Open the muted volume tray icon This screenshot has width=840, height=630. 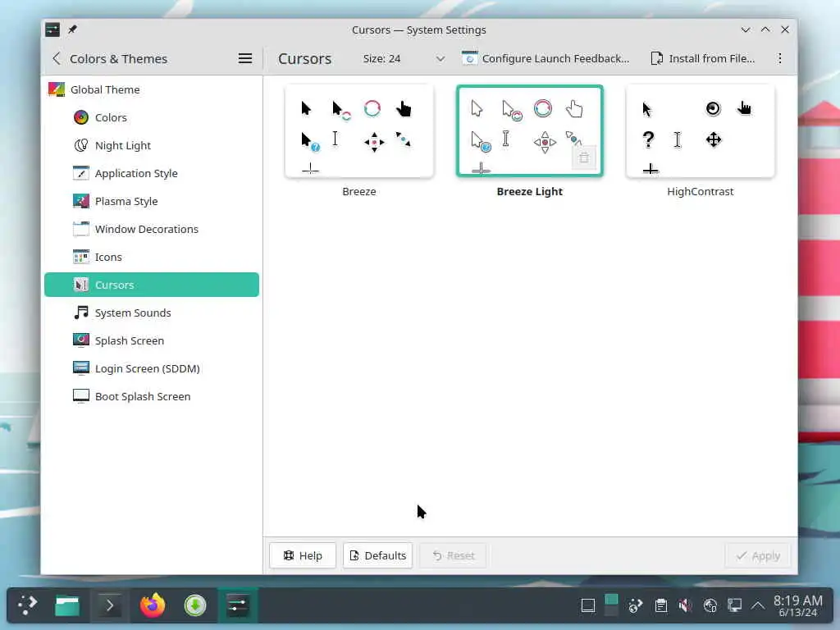click(685, 606)
